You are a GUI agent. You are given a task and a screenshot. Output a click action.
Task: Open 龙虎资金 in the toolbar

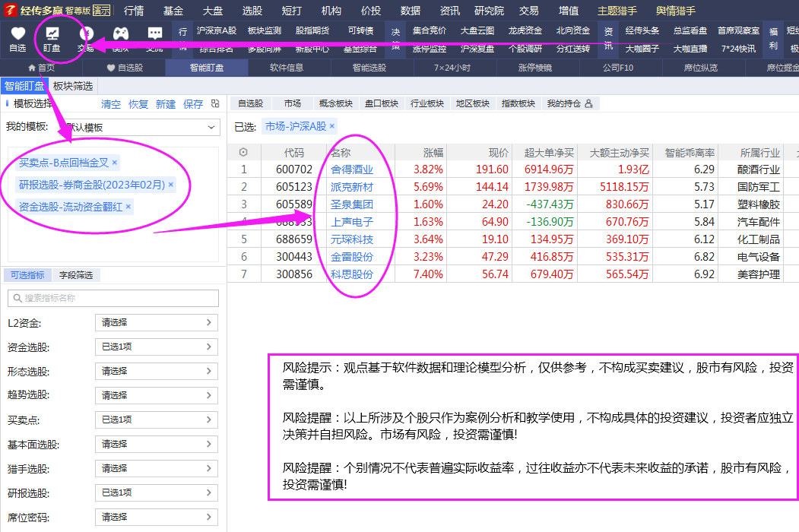(x=525, y=30)
